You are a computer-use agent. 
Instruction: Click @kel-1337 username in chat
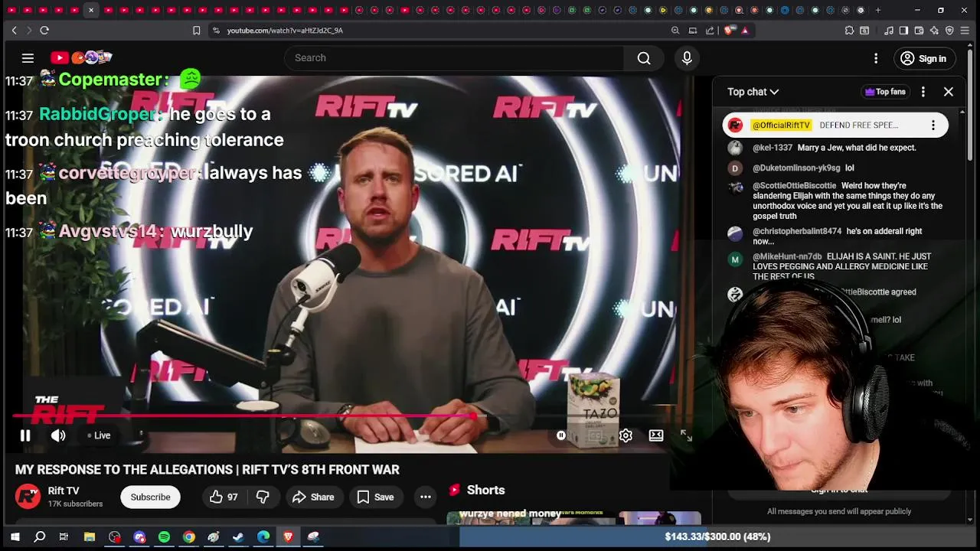point(773,148)
